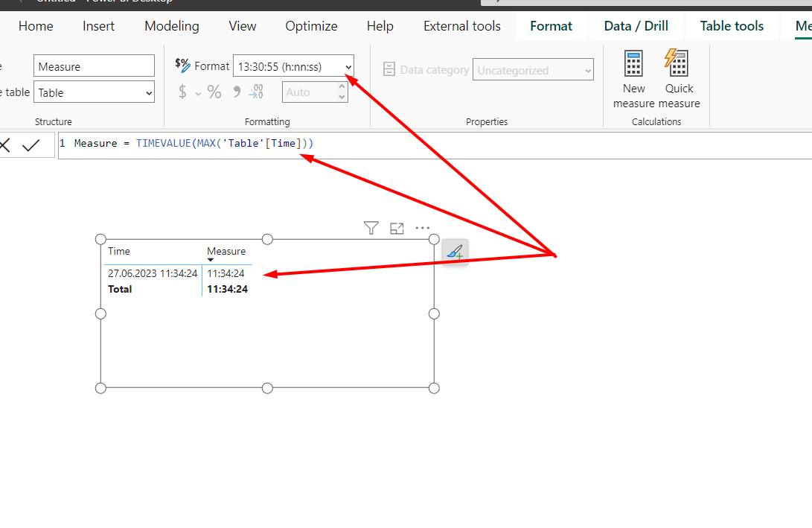Screen dimensions: 812x528
Task: Open the Help tab
Action: (380, 26)
